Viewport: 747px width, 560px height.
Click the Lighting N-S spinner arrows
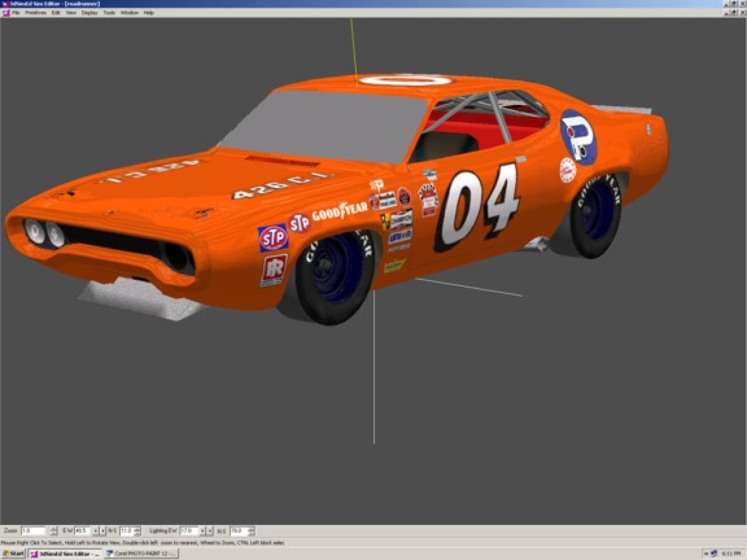click(251, 531)
